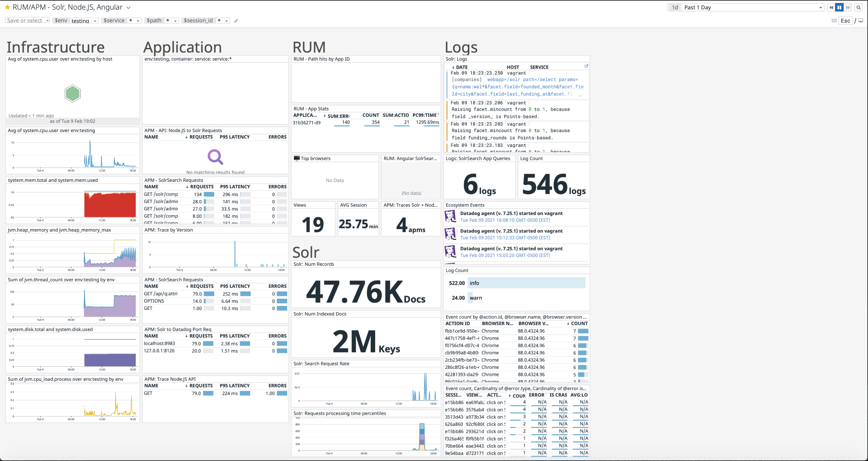
Task: Click the Datadog avatar on first ecosystem event
Action: [450, 216]
